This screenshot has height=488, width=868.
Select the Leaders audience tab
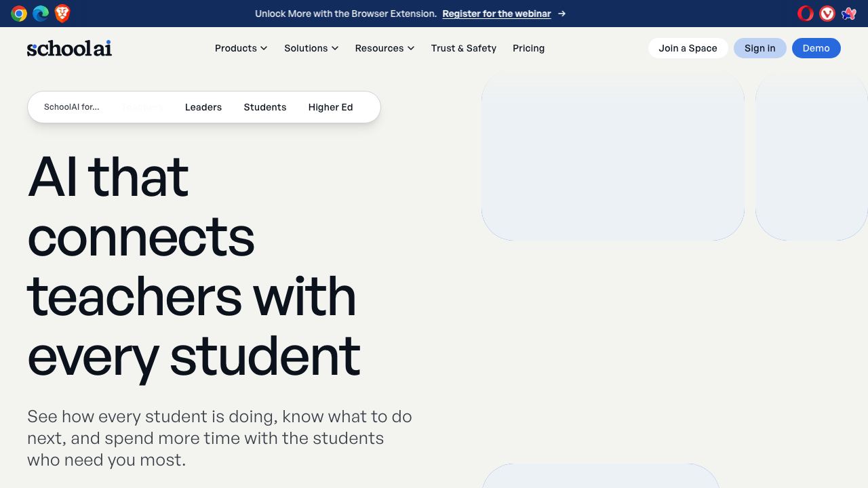[x=203, y=107]
